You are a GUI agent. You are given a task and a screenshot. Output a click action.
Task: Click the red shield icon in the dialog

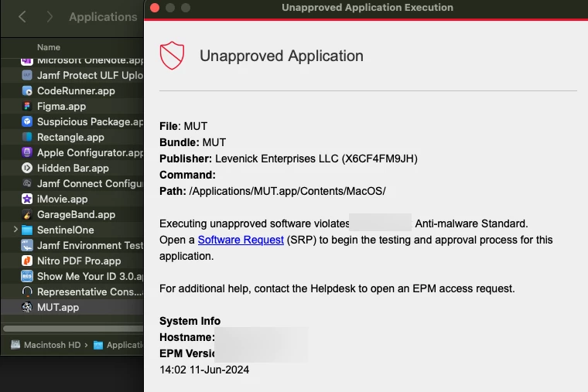(172, 56)
